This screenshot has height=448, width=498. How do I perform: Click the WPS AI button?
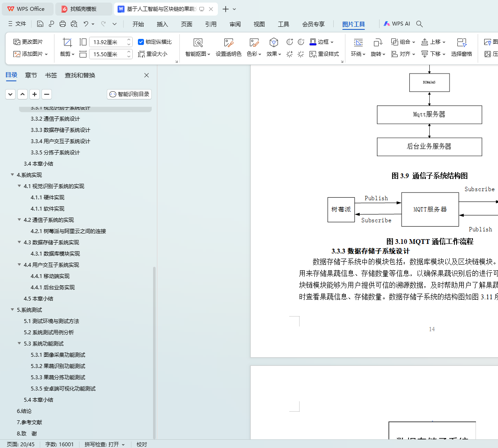pos(397,24)
